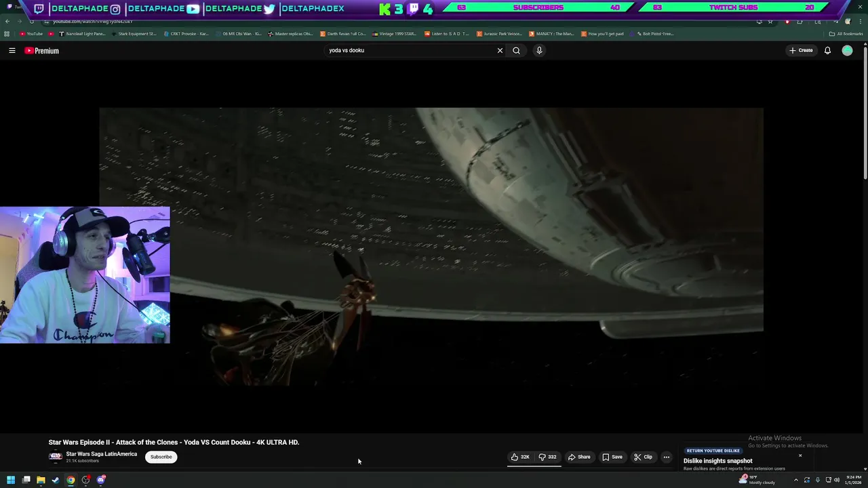Share the Yoda VS Count Dooku video
This screenshot has height=488, width=868.
click(x=579, y=457)
